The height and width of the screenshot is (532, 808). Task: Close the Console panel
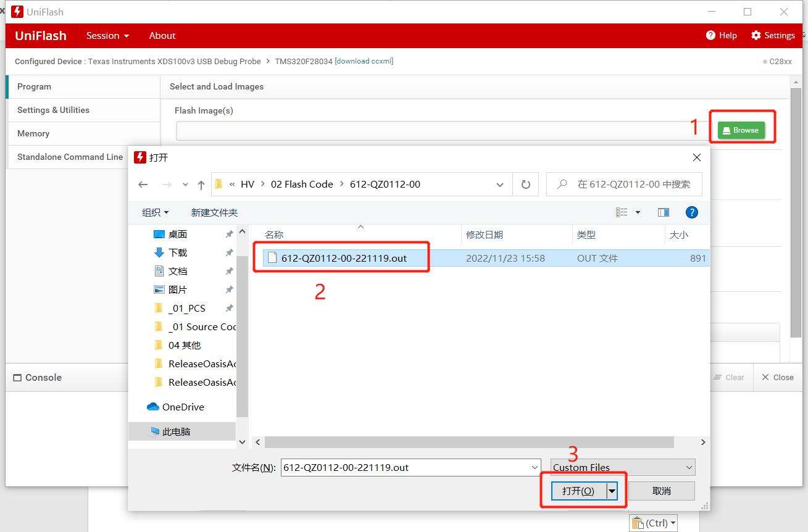pos(778,377)
